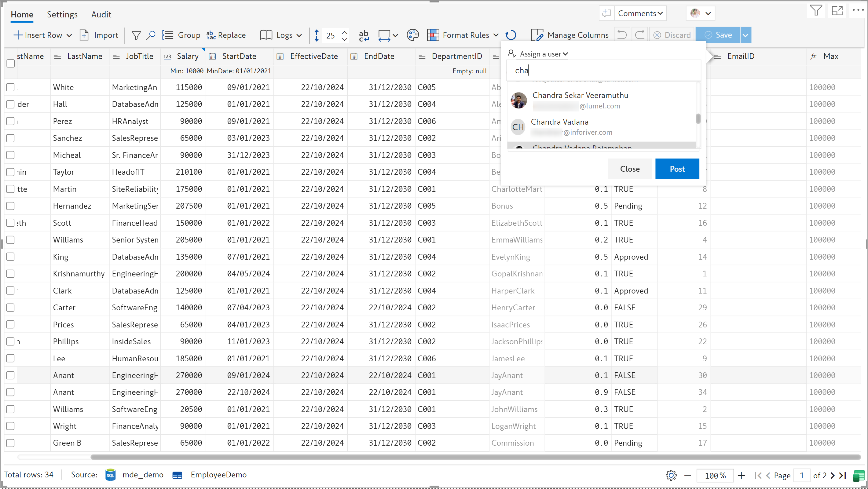Open the Audit tab
Image resolution: width=868 pixels, height=489 pixels.
pos(101,14)
